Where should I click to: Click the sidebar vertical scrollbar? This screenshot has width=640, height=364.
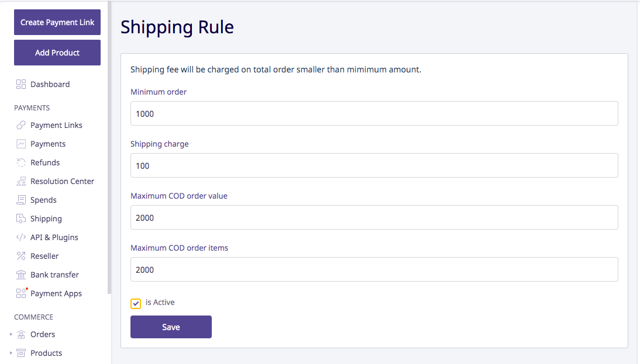109,147
